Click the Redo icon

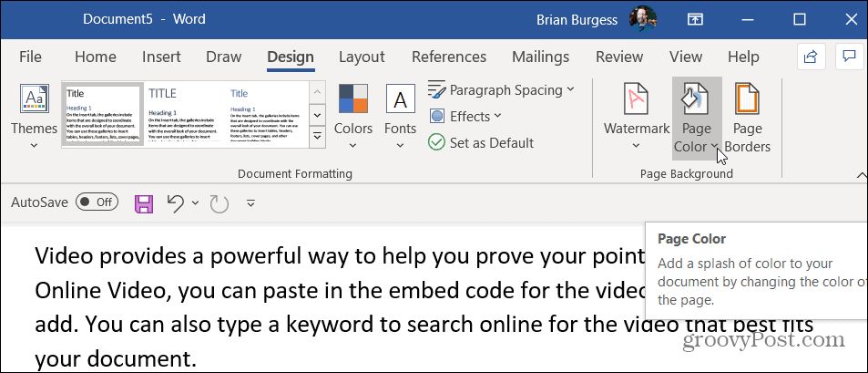(x=220, y=204)
